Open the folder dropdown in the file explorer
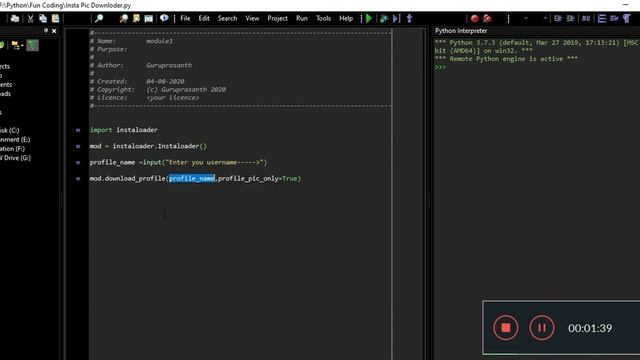This screenshot has height=360, width=640. click(18, 45)
